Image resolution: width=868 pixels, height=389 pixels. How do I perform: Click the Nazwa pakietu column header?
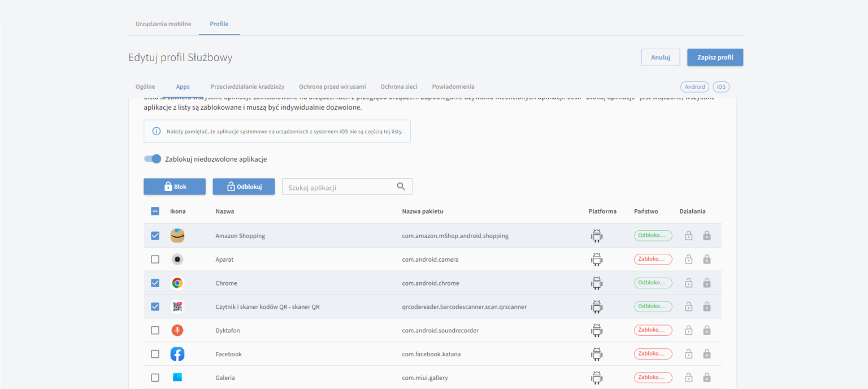click(423, 211)
